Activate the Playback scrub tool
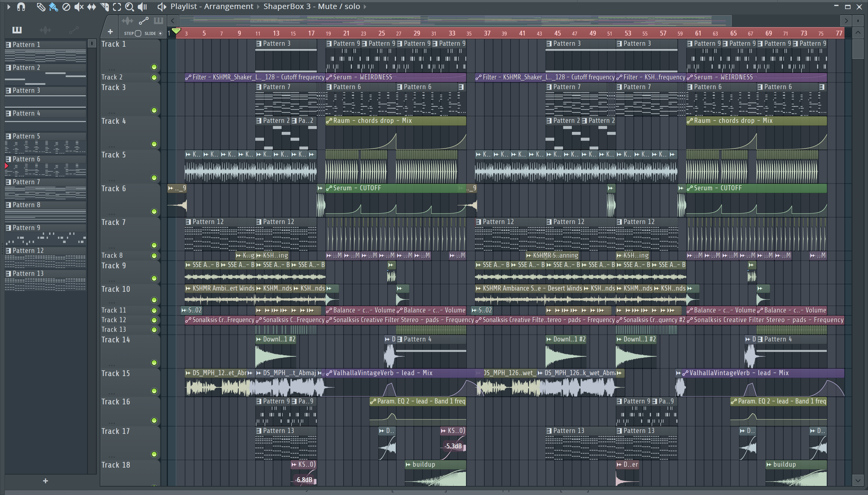The image size is (868, 495). click(142, 6)
